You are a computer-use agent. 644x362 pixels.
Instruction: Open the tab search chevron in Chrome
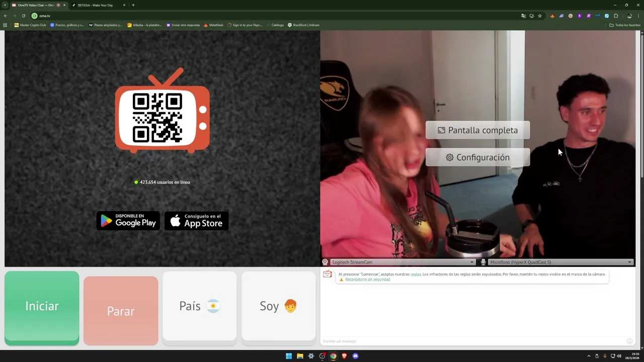pyautogui.click(x=5, y=5)
